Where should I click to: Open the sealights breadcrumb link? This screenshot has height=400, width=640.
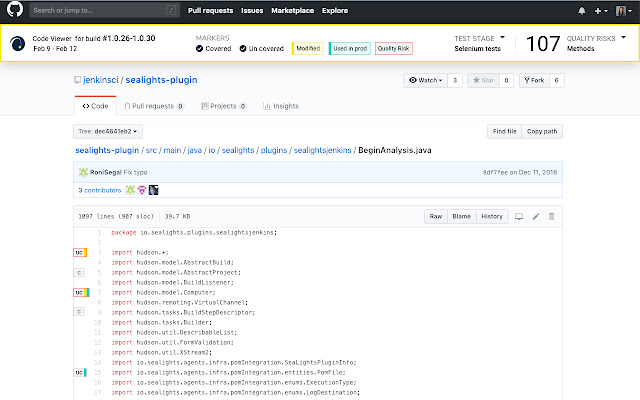coord(238,150)
